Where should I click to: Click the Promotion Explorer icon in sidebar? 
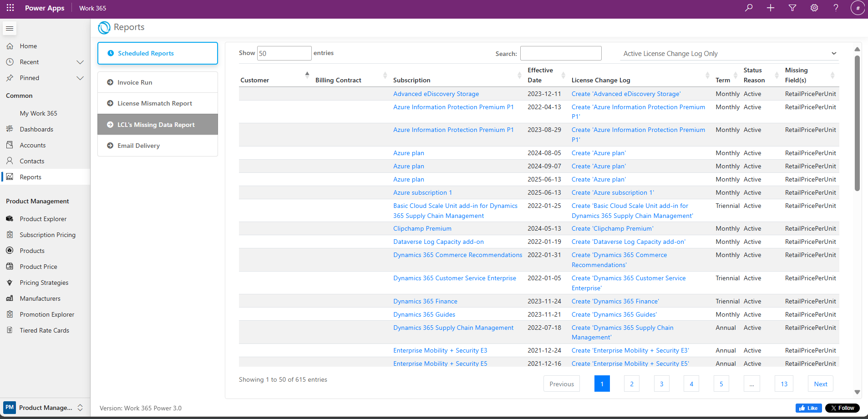tap(10, 314)
